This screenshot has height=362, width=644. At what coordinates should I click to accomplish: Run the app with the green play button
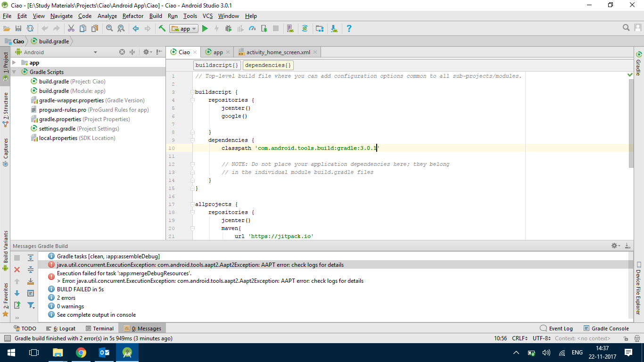(x=205, y=29)
